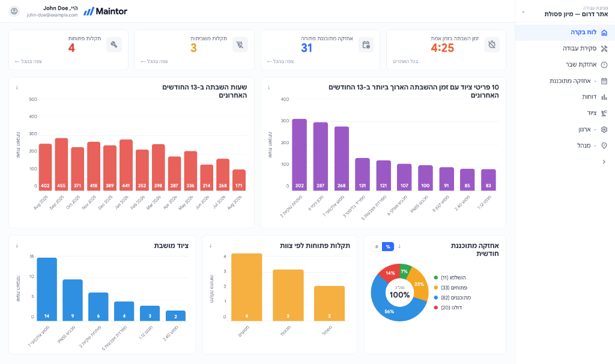Click the red bar labeled 455 for Sep 2025
The image size is (615, 364).
[61, 165]
